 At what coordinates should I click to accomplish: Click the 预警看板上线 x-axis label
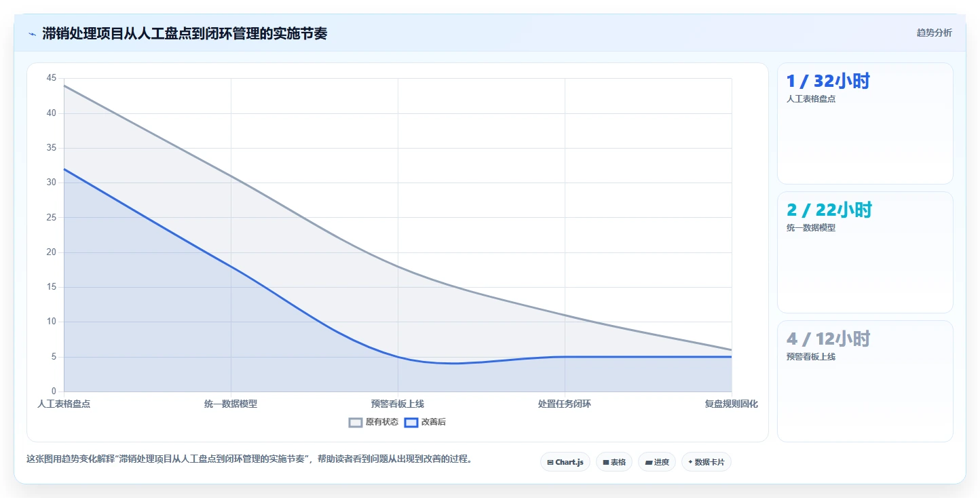pyautogui.click(x=398, y=404)
